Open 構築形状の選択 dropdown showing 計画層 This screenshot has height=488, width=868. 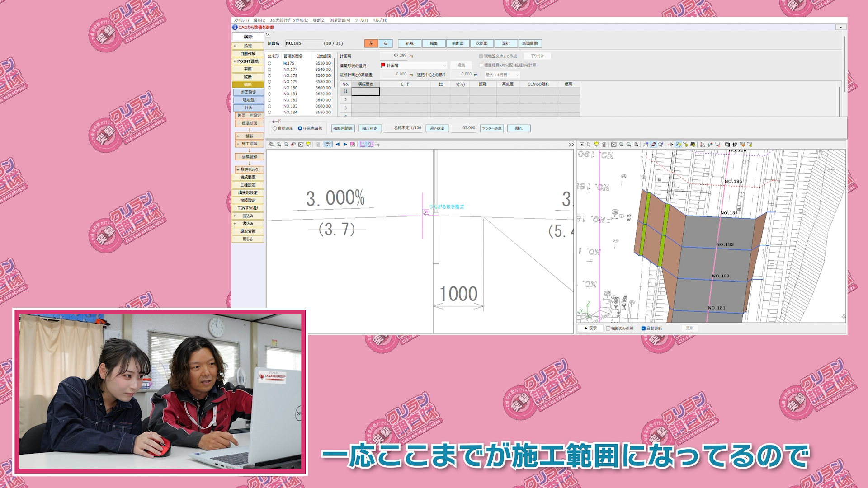(414, 66)
